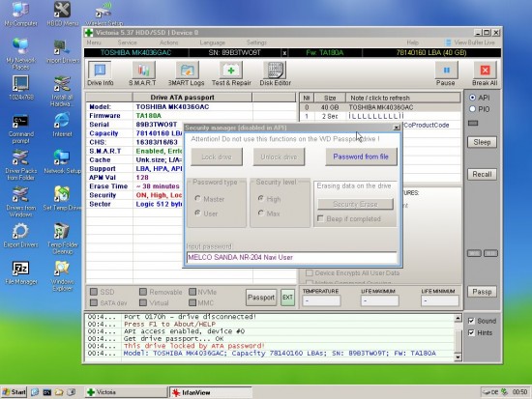Viewport: 532px width, 399px height.
Task: Select the PIO radio button
Action: [472, 109]
